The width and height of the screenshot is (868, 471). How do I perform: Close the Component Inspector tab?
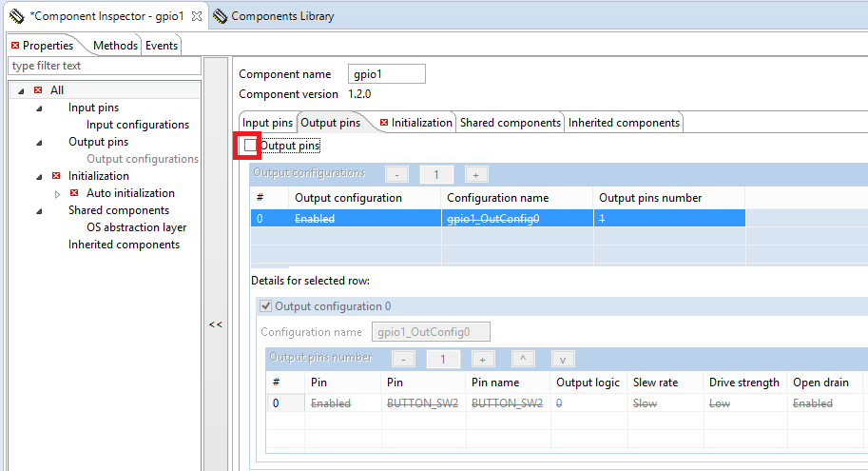pyautogui.click(x=196, y=16)
